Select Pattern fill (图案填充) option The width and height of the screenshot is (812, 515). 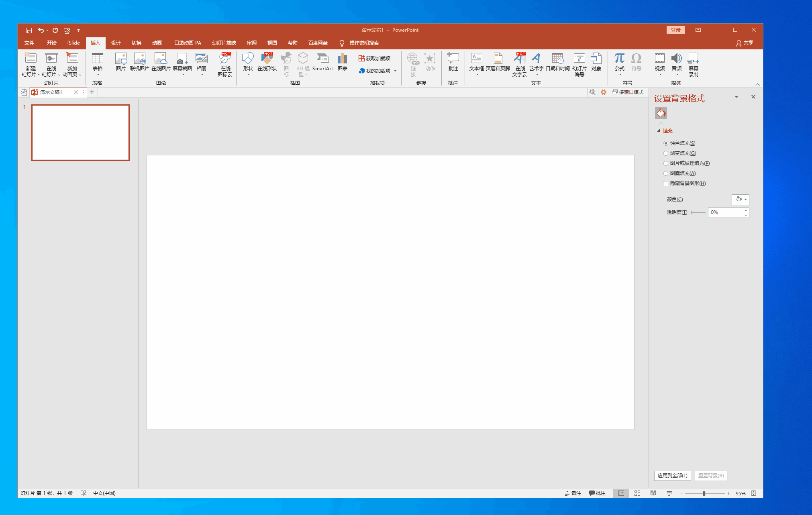[x=666, y=173]
